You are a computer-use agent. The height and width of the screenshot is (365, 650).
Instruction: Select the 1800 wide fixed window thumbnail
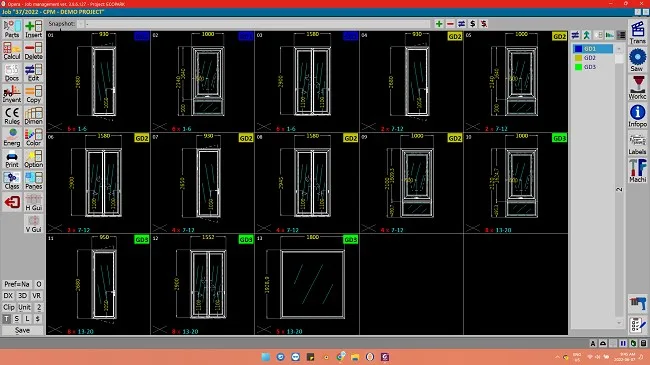(307, 284)
